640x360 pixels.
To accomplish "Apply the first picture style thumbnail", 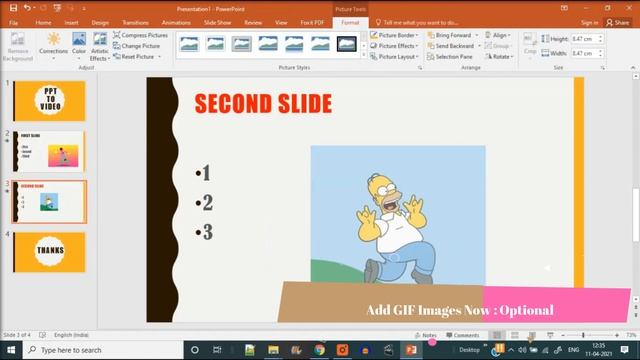I will click(x=189, y=44).
